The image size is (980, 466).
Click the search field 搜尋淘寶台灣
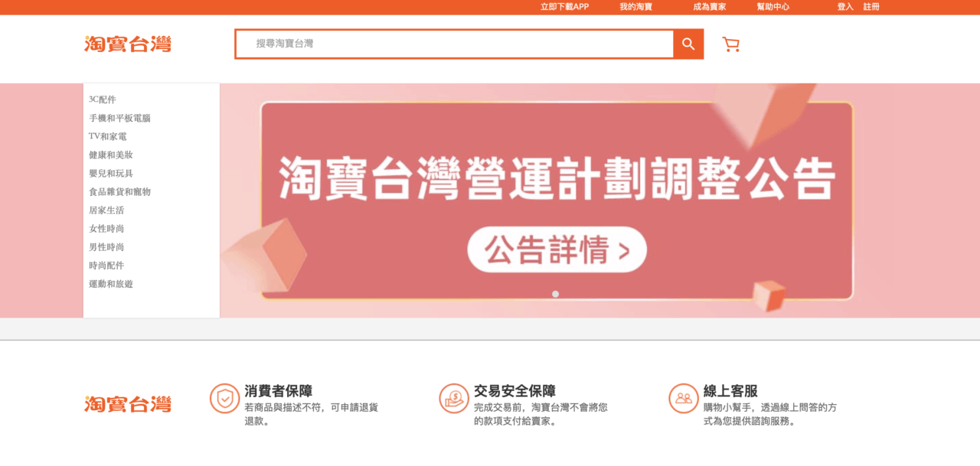click(455, 44)
